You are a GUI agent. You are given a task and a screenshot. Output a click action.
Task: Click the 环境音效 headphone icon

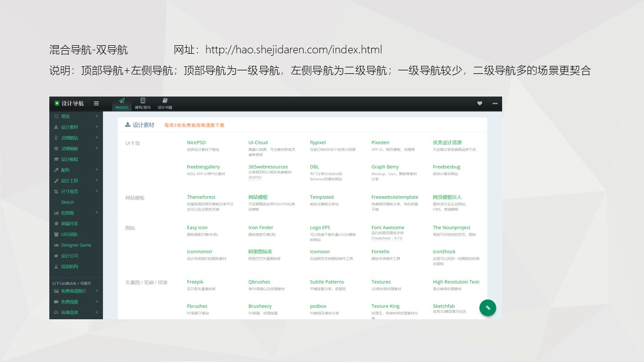tap(56, 312)
